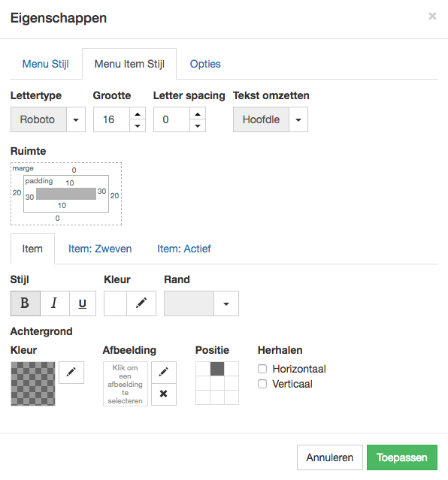Switch to the Menu Stijl tab
Screen dimensions: 448x480
[x=46, y=64]
